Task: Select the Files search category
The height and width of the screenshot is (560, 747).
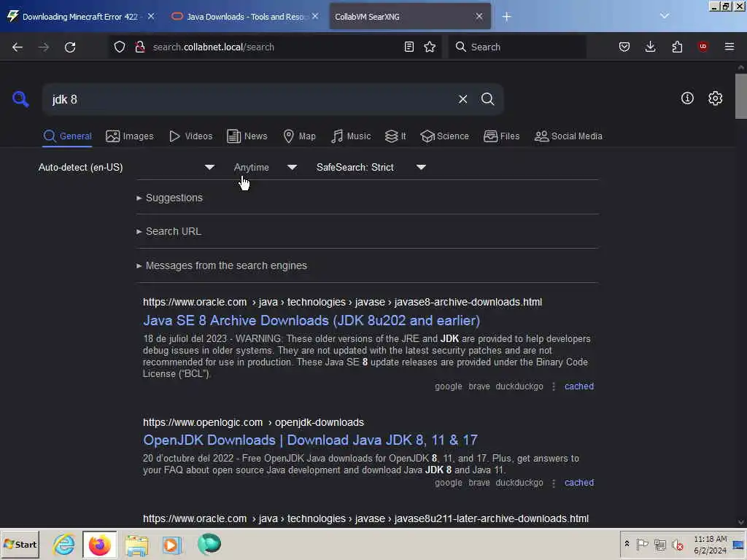Action: pos(501,136)
